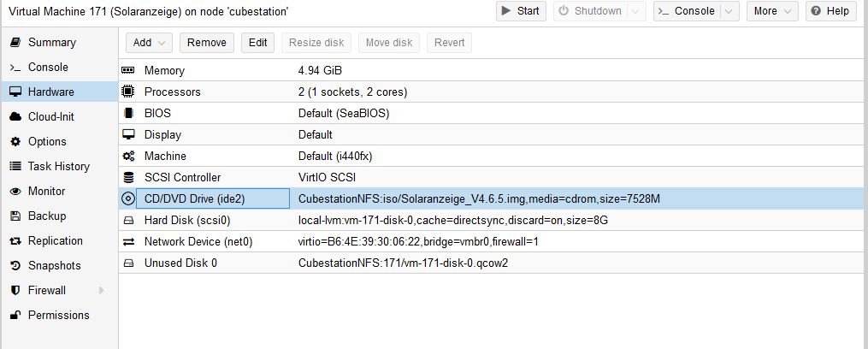
Task: Click the Processors CPU icon
Action: point(128,92)
